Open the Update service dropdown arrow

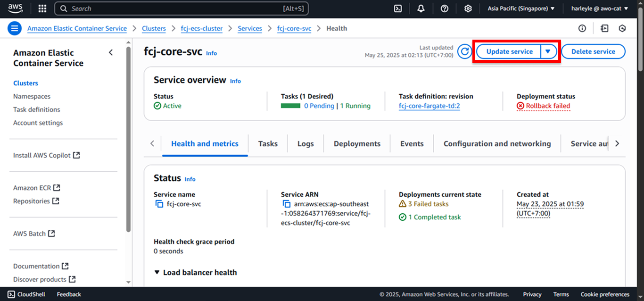click(x=548, y=51)
